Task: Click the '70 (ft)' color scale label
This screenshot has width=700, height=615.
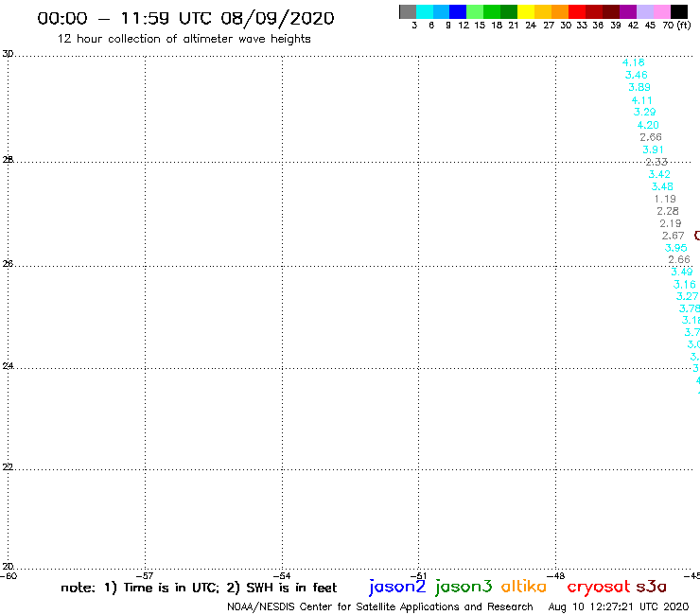Action: 676,26
